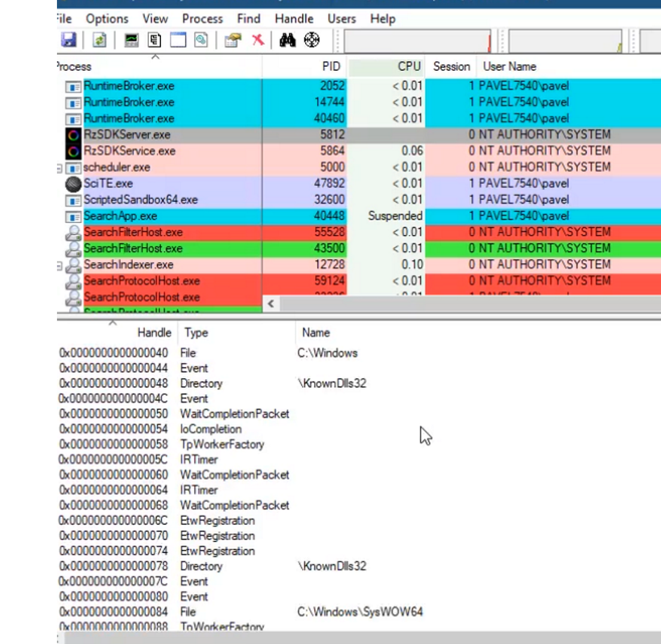
Task: Open the Options menu
Action: 107,19
